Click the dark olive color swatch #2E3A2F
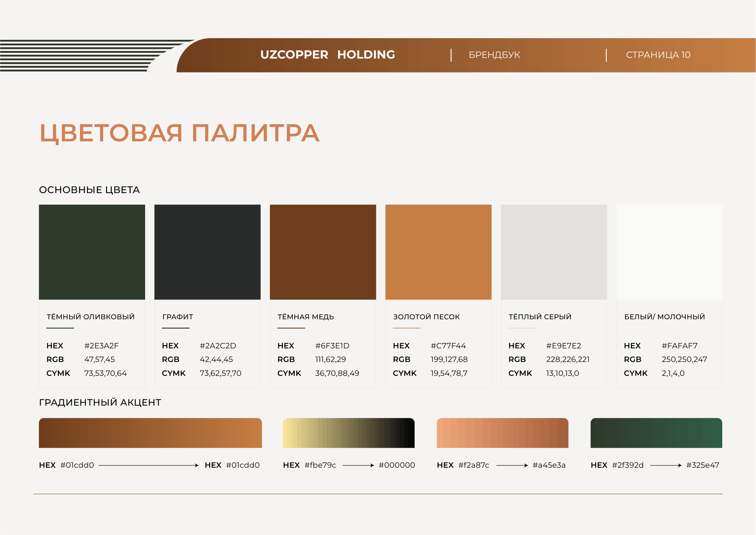This screenshot has width=756, height=535. (x=92, y=252)
